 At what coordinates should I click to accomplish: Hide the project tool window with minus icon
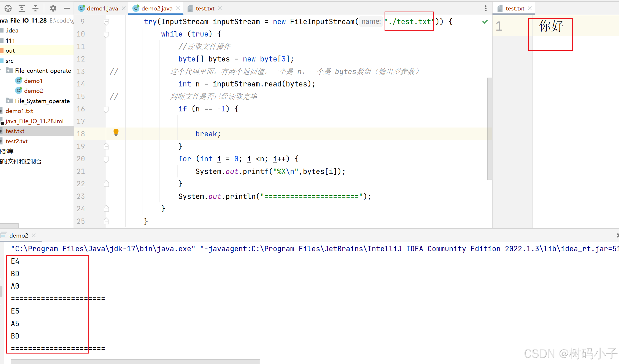(x=67, y=8)
